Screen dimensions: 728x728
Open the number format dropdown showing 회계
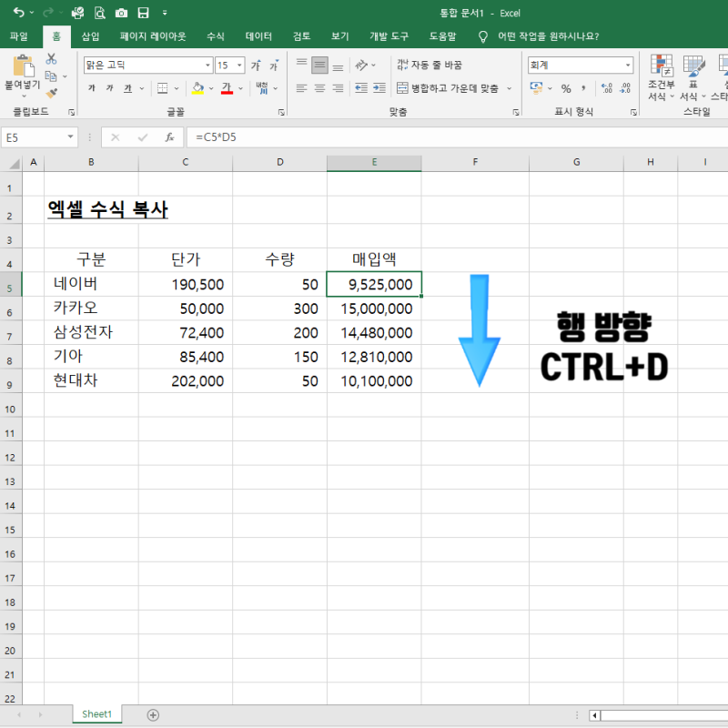(628, 66)
